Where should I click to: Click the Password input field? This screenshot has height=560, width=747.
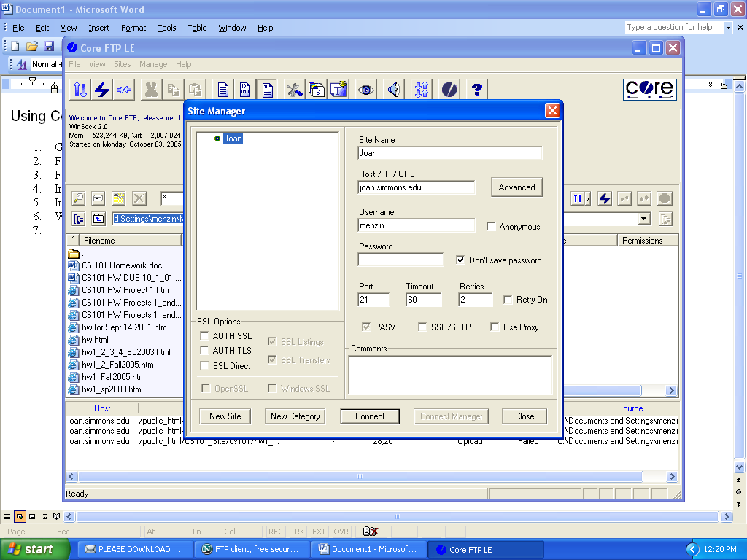pos(400,260)
